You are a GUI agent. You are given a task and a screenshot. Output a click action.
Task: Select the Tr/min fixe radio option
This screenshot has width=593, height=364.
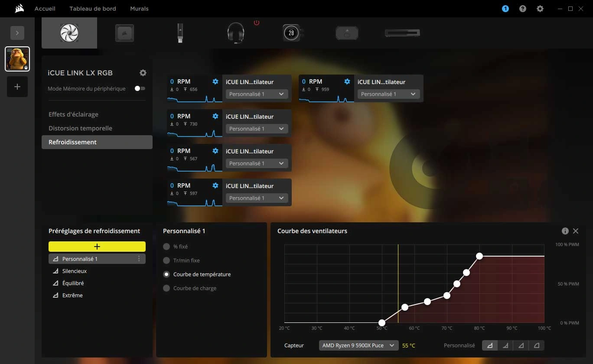pyautogui.click(x=166, y=260)
